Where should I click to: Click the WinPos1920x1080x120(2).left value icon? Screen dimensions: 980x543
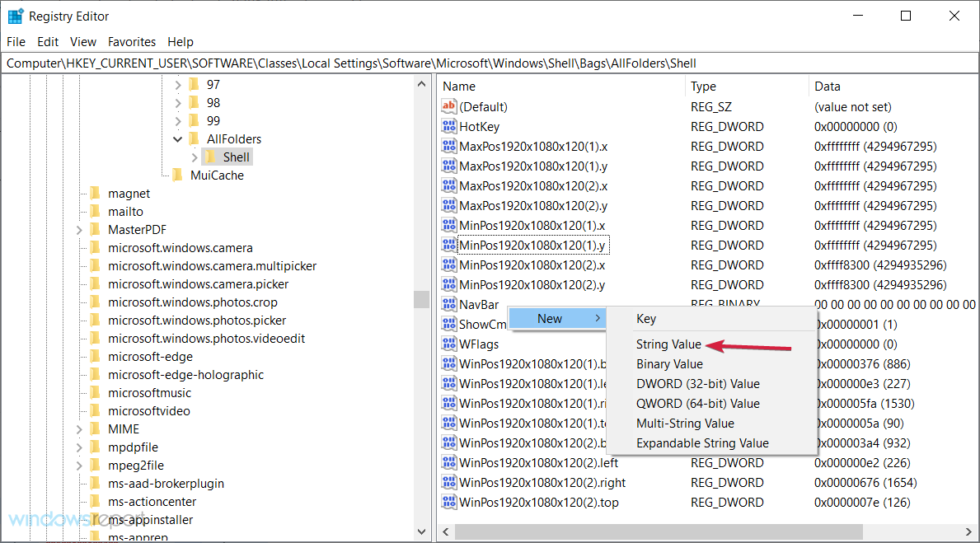(x=448, y=463)
